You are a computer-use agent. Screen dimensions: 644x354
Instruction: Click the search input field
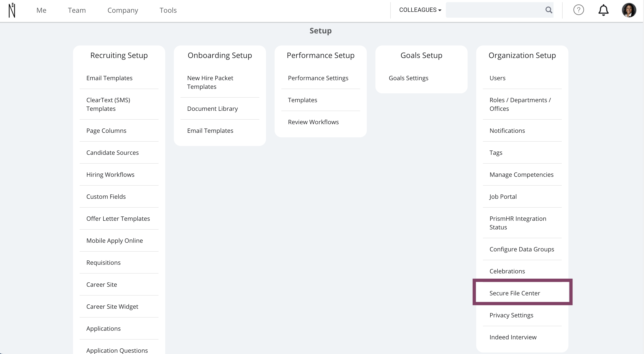click(x=494, y=10)
